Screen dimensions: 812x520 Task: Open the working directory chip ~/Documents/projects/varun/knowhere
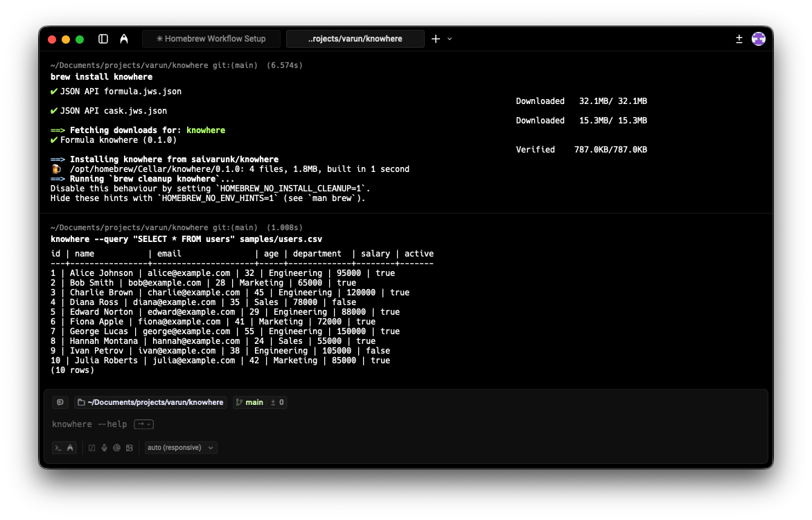(x=150, y=402)
